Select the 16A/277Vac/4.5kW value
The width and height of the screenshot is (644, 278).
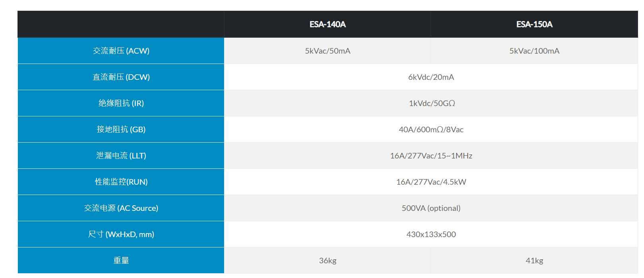431,182
